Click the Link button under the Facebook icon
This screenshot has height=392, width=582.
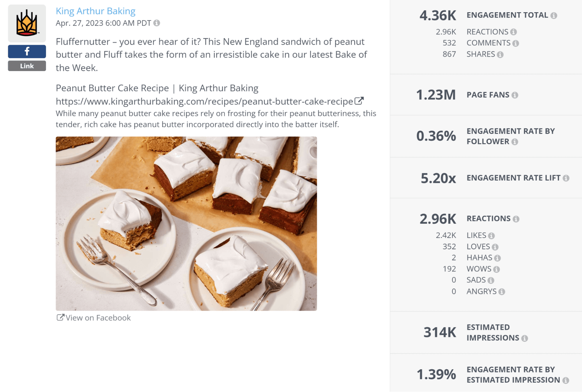(x=26, y=66)
